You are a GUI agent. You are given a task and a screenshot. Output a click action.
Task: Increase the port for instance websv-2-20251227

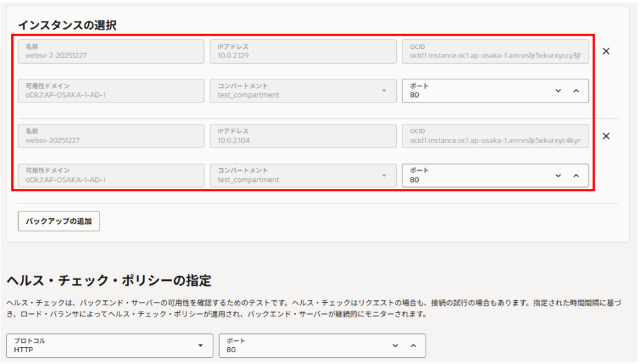coord(576,90)
